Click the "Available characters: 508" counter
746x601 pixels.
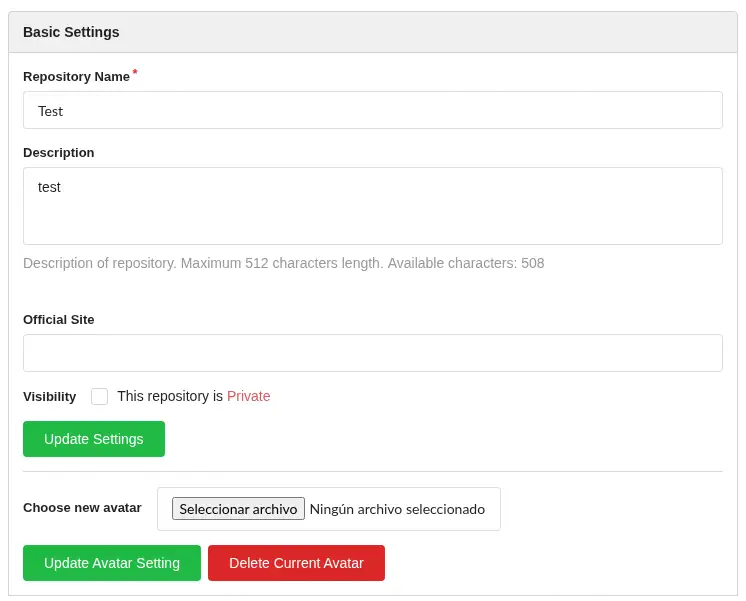465,263
